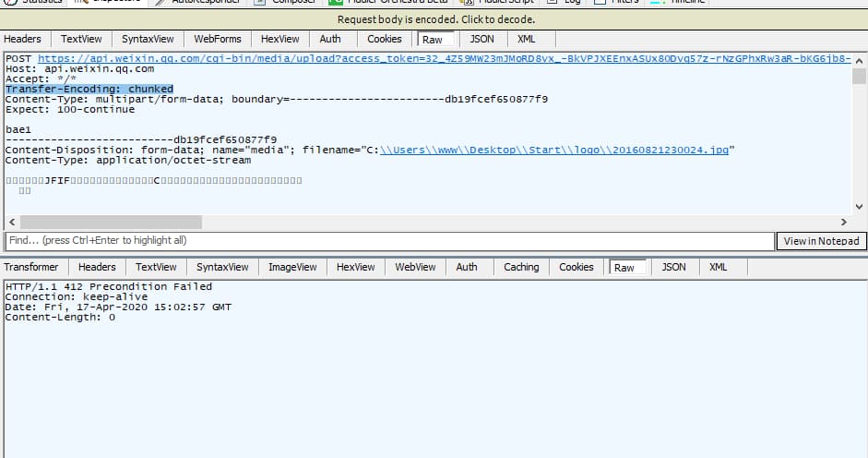
Task: Open the 20160821230024.jpg file path link
Action: click(553, 150)
